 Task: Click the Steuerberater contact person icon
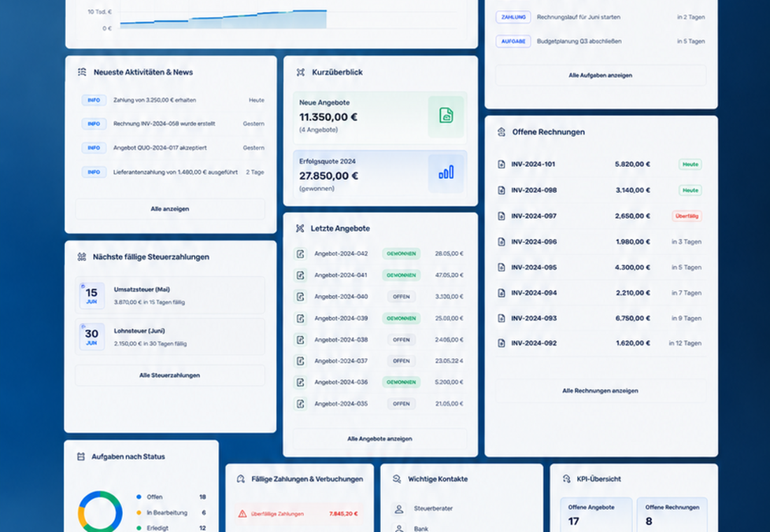pyautogui.click(x=399, y=509)
